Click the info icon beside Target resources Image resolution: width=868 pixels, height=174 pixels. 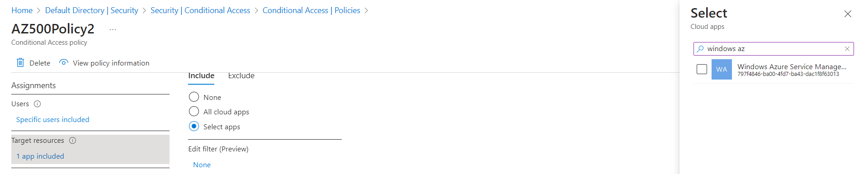tap(73, 141)
